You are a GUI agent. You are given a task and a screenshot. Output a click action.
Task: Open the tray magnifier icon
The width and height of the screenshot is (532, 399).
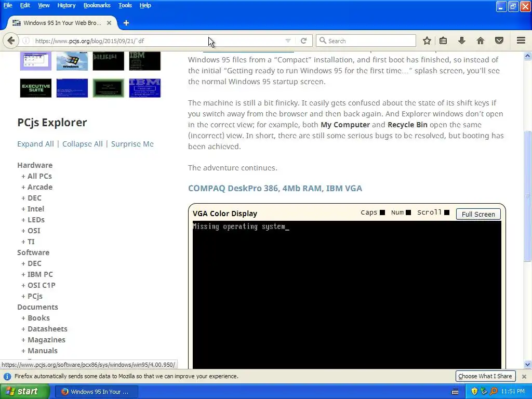(x=494, y=392)
